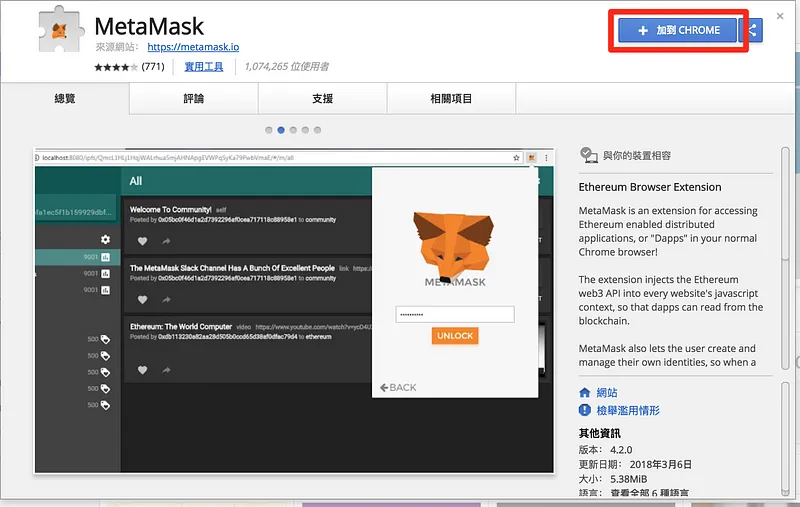800x507 pixels.
Task: Switch to the 支援 tab
Action: (322, 98)
